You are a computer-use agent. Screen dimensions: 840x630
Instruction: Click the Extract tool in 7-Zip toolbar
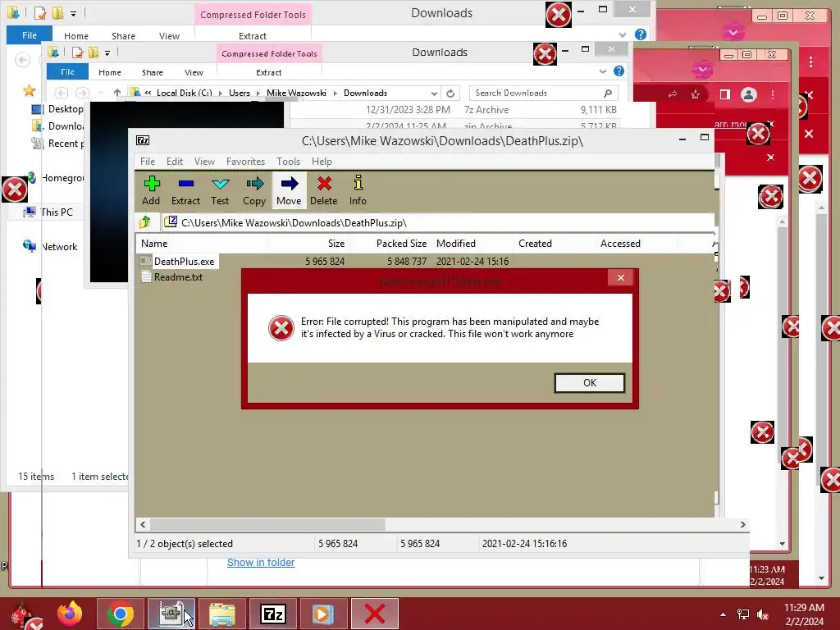185,190
